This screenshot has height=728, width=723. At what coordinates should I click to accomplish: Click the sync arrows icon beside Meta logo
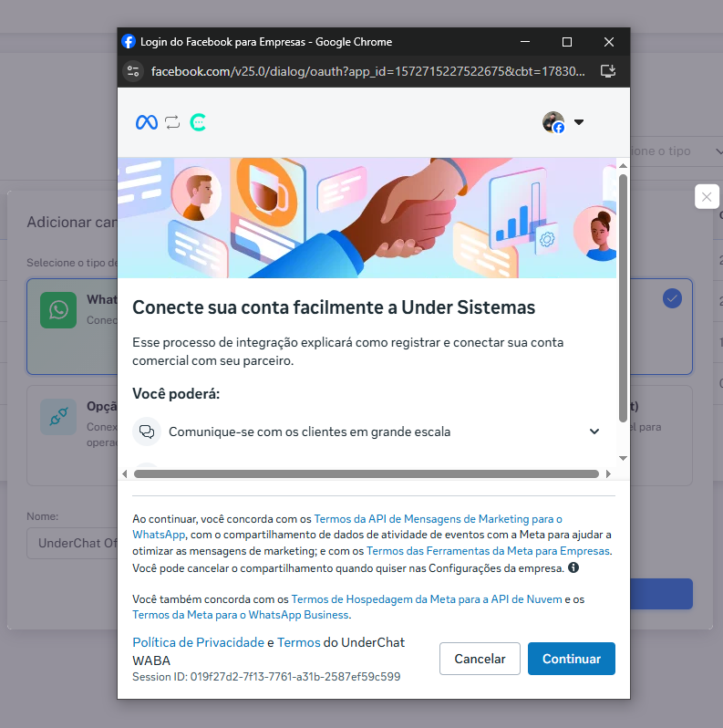pyautogui.click(x=172, y=122)
